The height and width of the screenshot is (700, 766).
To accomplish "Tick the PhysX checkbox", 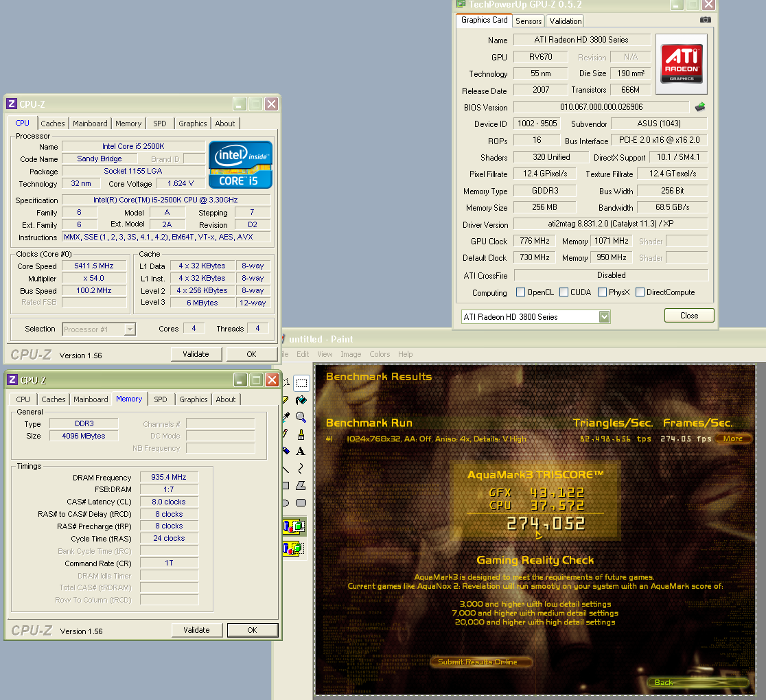I will [x=603, y=292].
